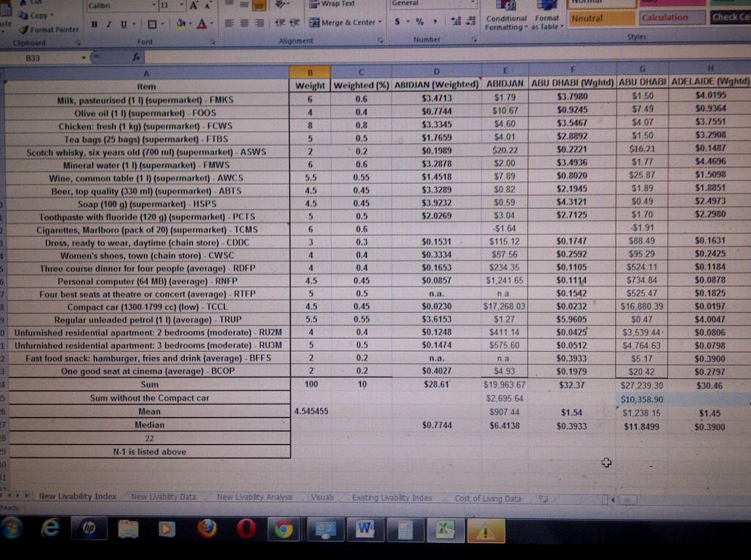
Task: Open Google Chrome from taskbar
Action: coord(284,530)
